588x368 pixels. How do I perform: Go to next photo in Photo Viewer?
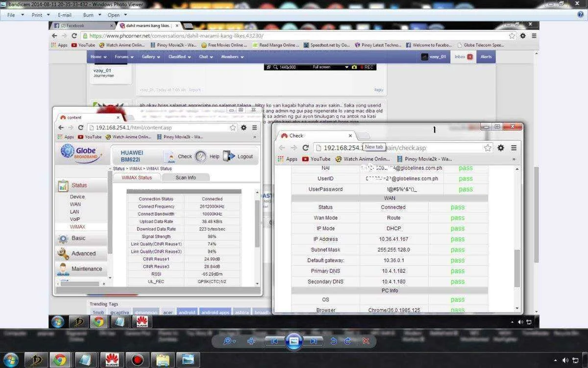click(x=313, y=341)
